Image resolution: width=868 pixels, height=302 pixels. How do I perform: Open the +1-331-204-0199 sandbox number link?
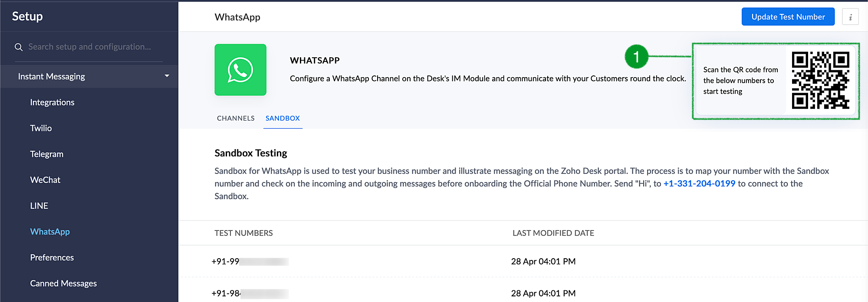(x=699, y=184)
